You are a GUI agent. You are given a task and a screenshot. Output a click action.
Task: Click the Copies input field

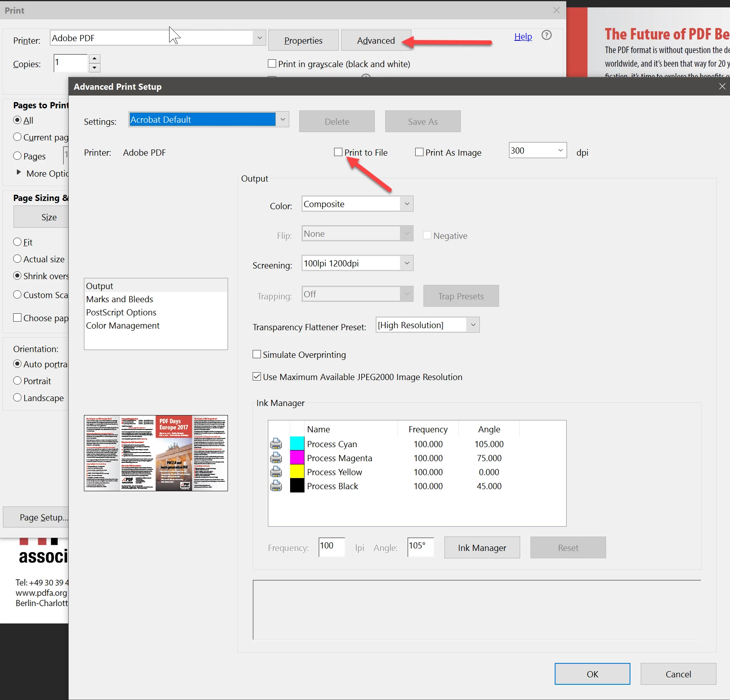pyautogui.click(x=70, y=63)
